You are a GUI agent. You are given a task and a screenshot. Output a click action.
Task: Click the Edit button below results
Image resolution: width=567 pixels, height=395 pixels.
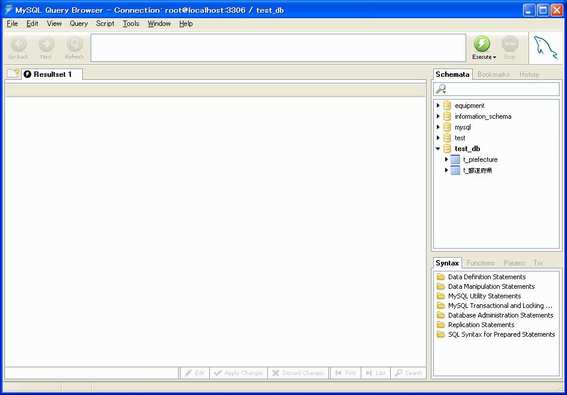[x=195, y=373]
